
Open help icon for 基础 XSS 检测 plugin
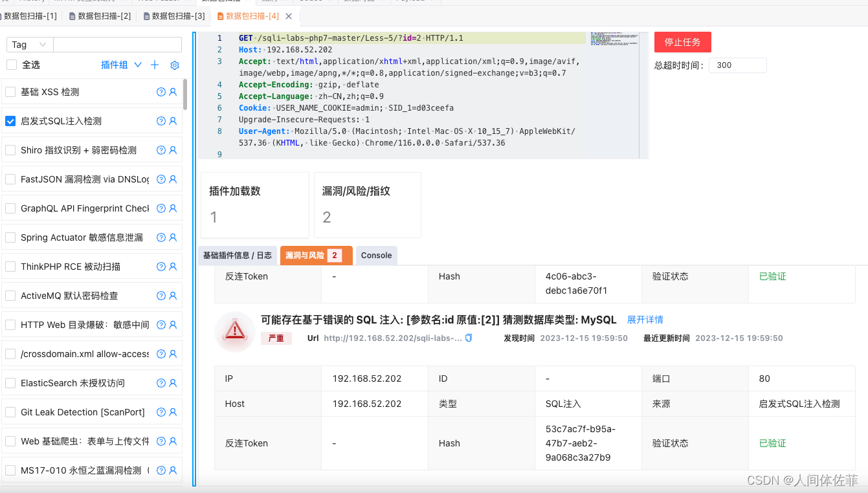[161, 92]
